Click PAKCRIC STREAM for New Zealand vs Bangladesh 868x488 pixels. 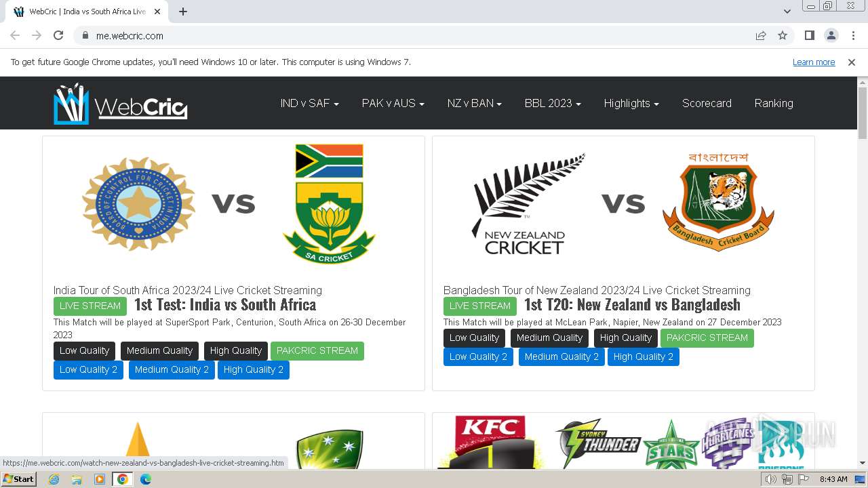pyautogui.click(x=707, y=338)
